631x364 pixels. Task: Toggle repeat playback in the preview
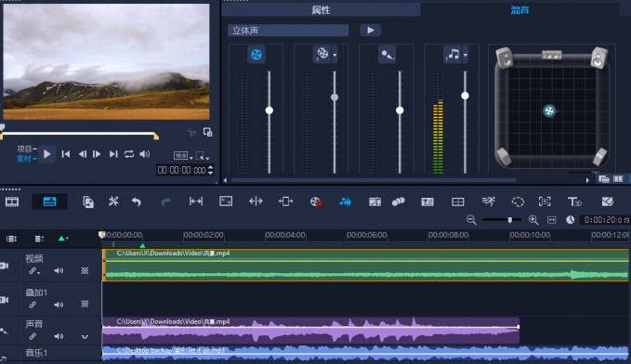(x=129, y=154)
